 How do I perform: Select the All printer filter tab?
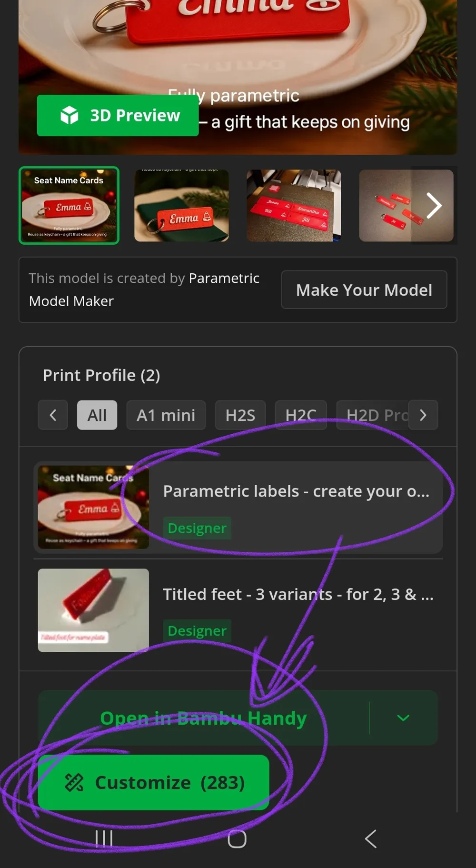(97, 415)
